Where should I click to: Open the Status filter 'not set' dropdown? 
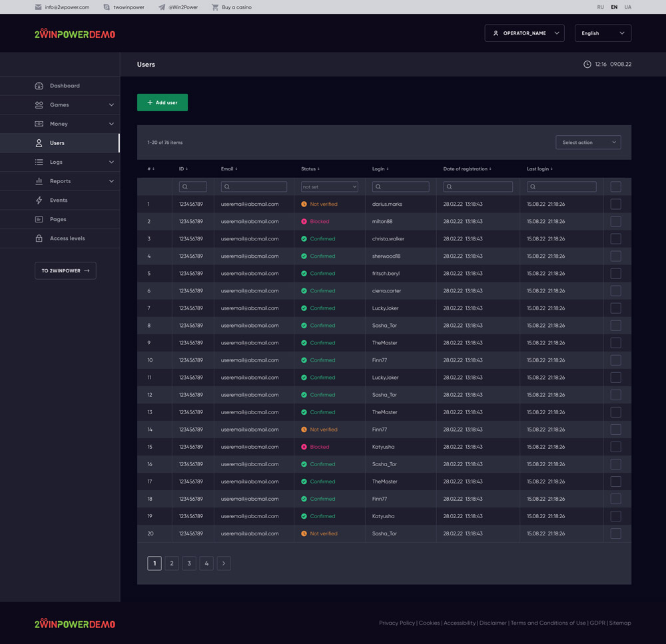point(329,187)
